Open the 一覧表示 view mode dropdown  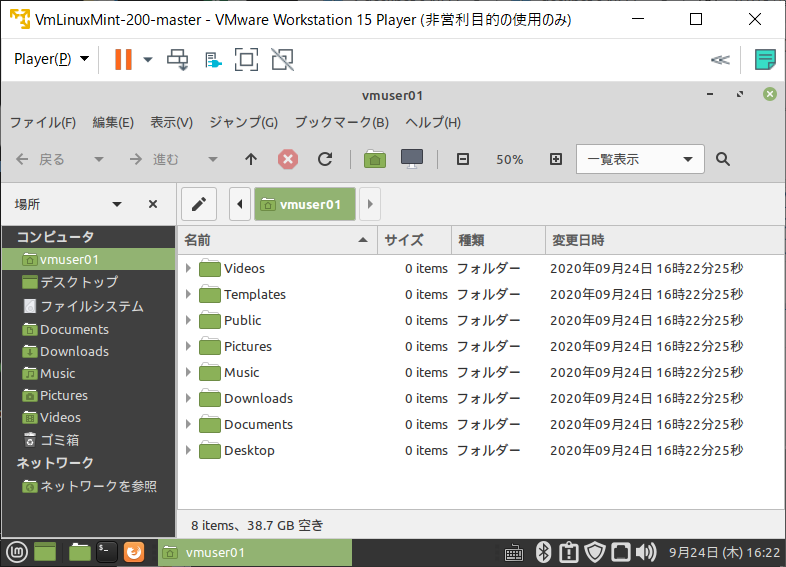click(x=640, y=159)
